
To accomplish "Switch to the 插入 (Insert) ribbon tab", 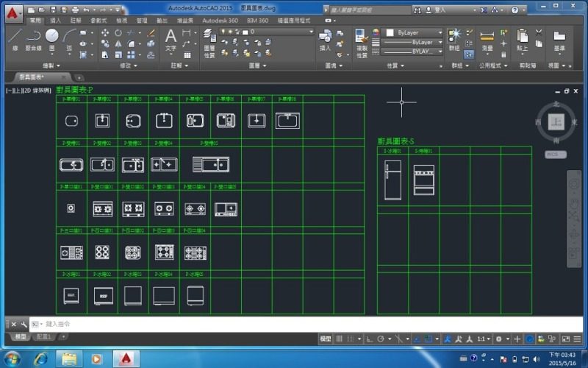I will (x=56, y=21).
